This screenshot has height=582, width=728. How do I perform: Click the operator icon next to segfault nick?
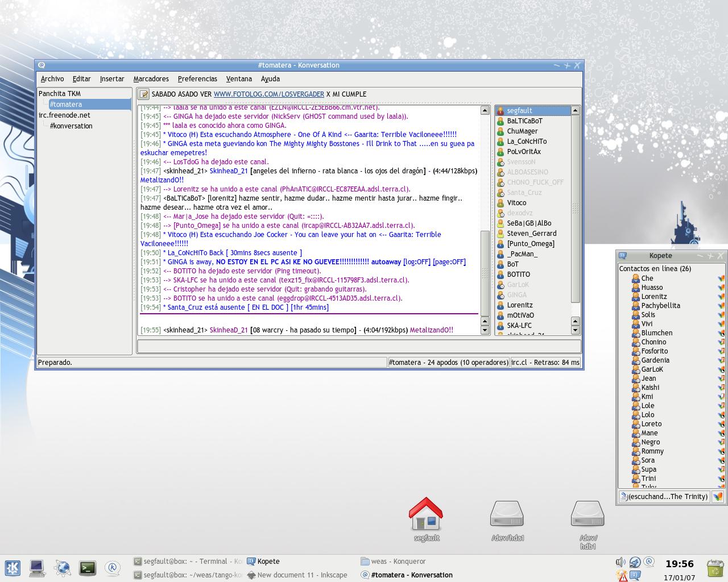pyautogui.click(x=500, y=111)
